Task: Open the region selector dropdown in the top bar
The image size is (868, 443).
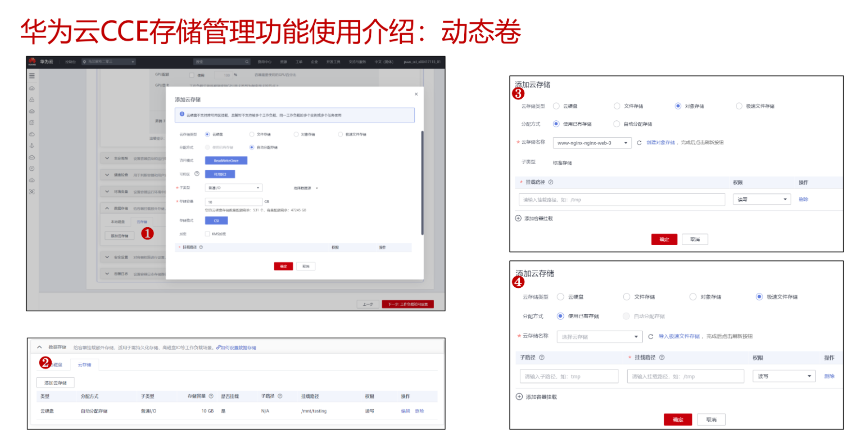Action: point(109,62)
